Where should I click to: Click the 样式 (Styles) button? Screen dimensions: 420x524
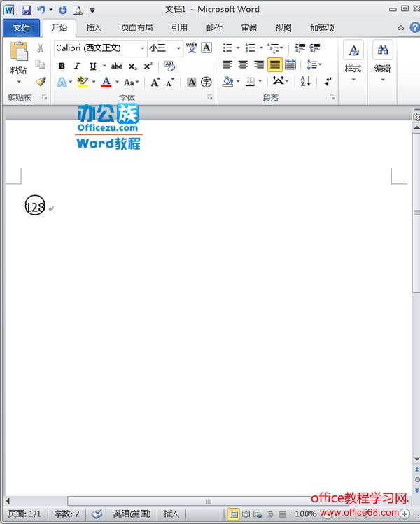click(353, 59)
